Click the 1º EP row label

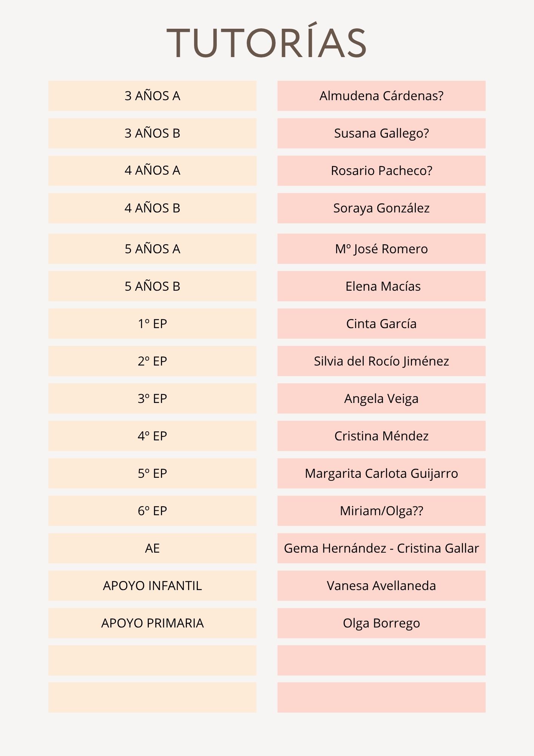click(x=152, y=324)
